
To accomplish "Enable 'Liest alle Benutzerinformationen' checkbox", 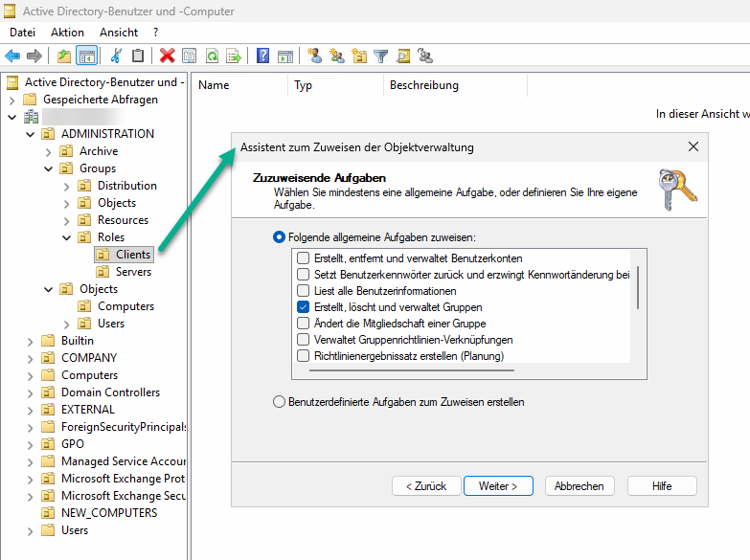I will point(304,291).
